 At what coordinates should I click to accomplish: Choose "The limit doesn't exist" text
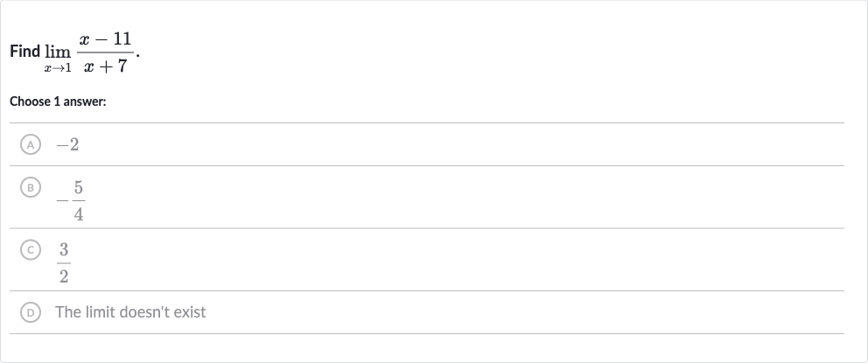[130, 312]
